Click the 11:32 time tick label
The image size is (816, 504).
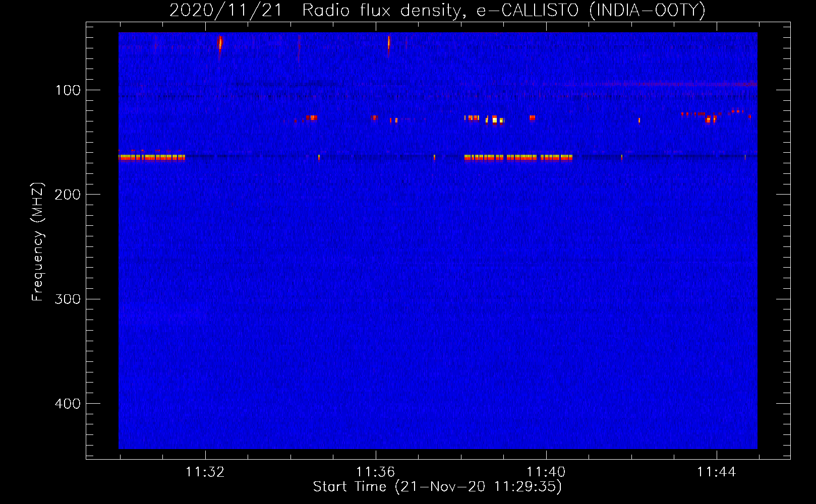[x=205, y=472]
